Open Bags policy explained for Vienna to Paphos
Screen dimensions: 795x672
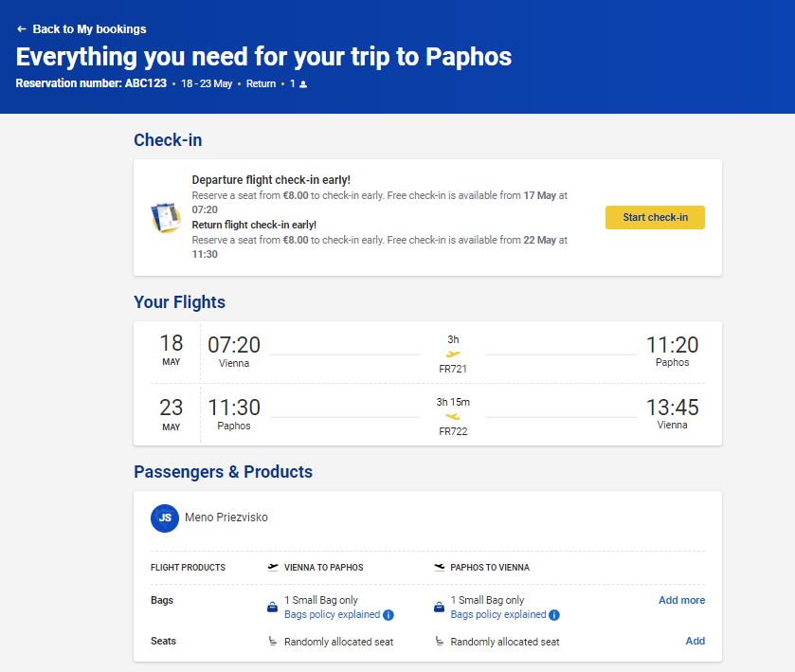332,615
